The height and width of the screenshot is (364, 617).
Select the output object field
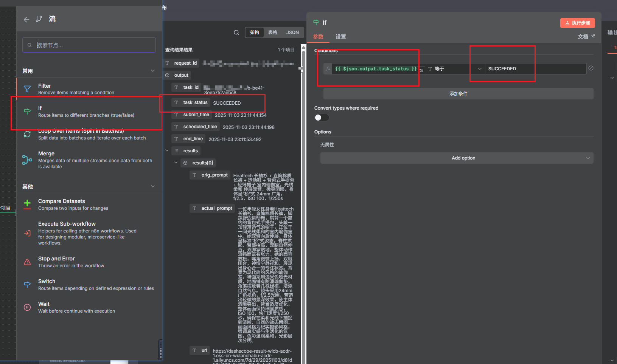[177, 75]
